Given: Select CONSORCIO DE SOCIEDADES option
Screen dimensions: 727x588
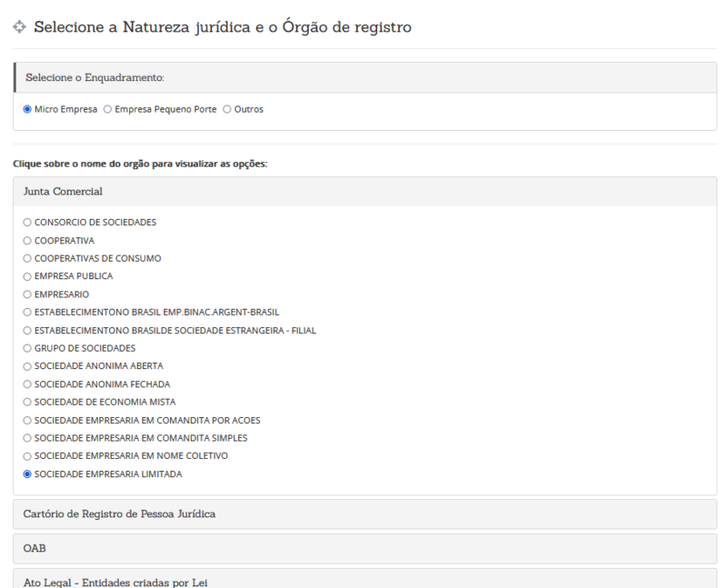Looking at the screenshot, I should point(27,223).
